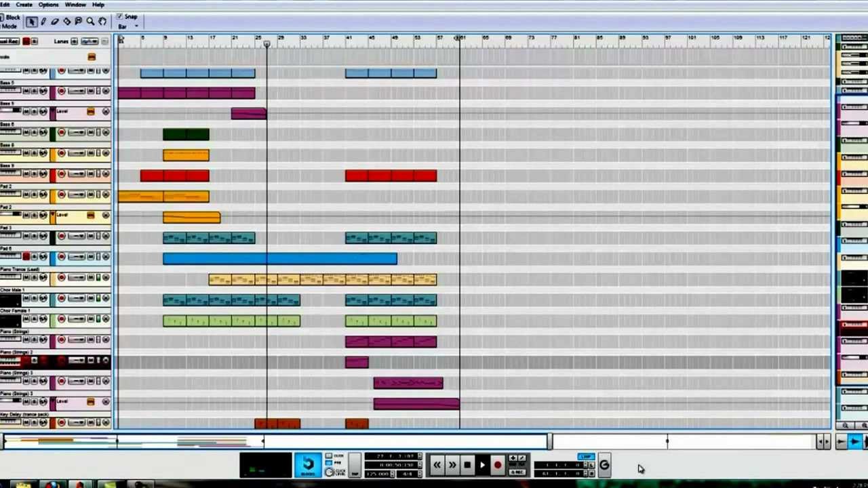868x488 pixels.
Task: Select the long blue Pad 6 clip
Action: 279,258
